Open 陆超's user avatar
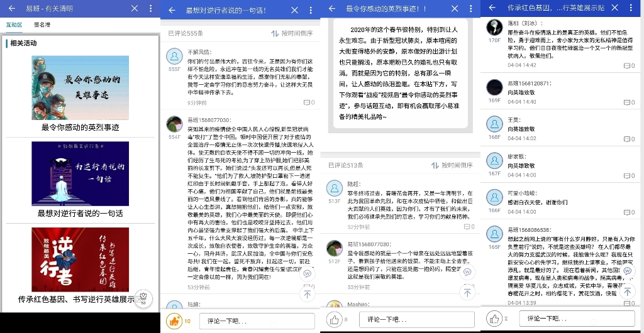Viewport: 644px width, 333px height. [x=334, y=188]
